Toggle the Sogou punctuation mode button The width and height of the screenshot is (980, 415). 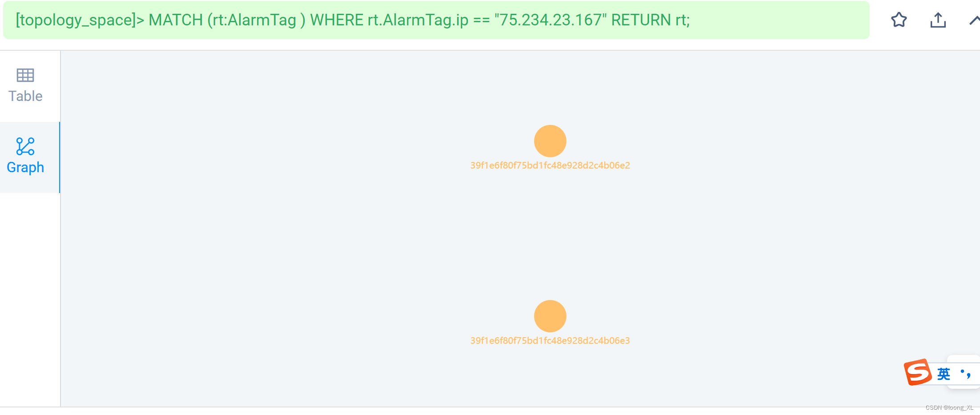[x=965, y=374]
